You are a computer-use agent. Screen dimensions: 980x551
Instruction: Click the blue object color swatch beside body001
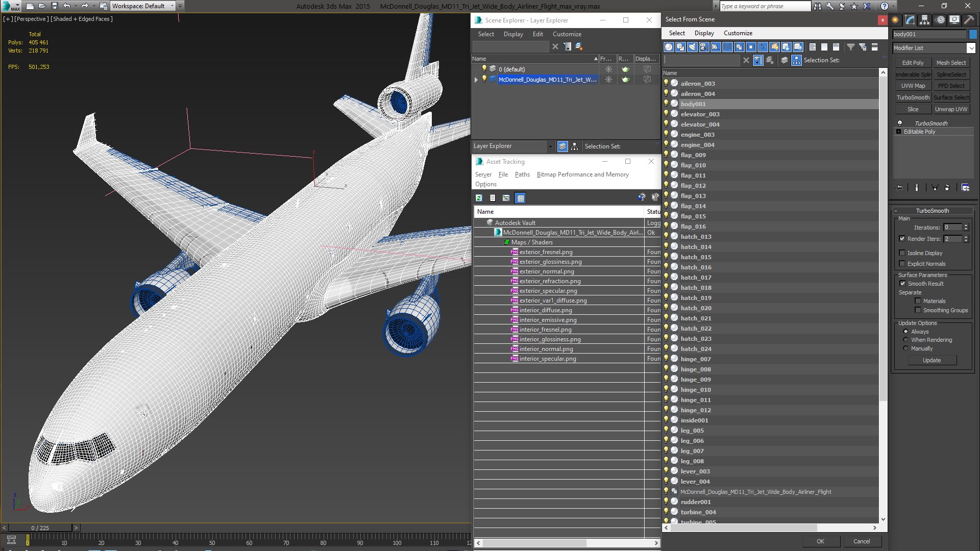coord(972,34)
